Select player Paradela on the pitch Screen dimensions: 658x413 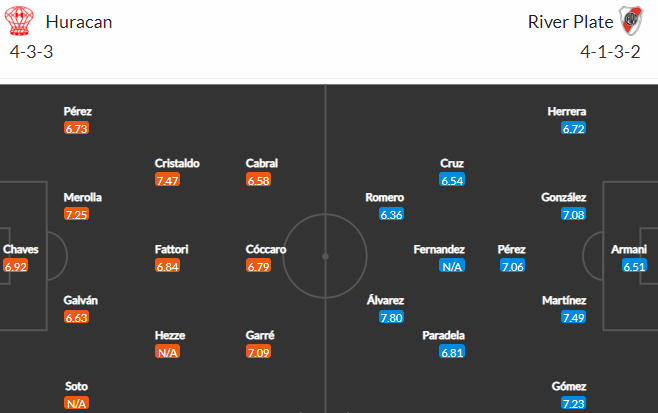[444, 335]
